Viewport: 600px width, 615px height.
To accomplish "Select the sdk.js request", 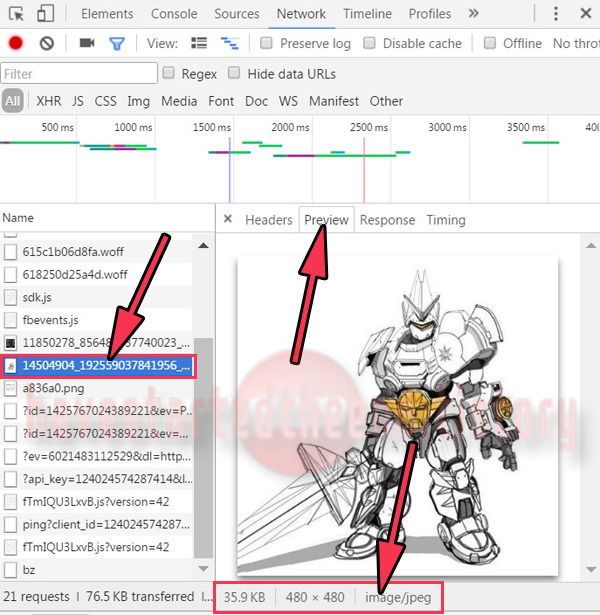I will point(96,297).
